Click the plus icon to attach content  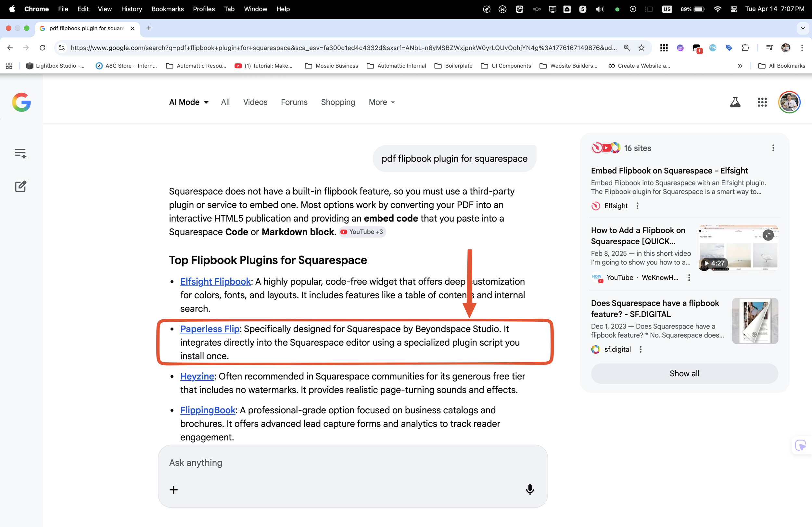click(174, 489)
